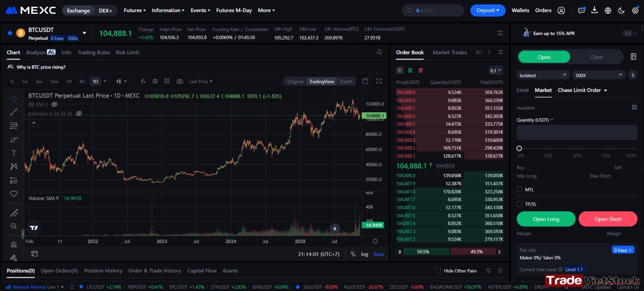Open the Fibonacci retracement tool
This screenshot has height=291, width=644.
[x=14, y=126]
